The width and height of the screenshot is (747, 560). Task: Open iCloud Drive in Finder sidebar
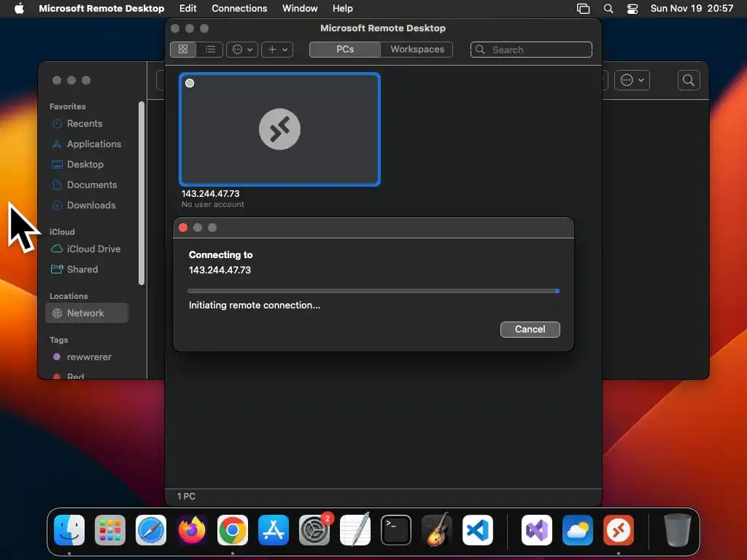click(87, 249)
